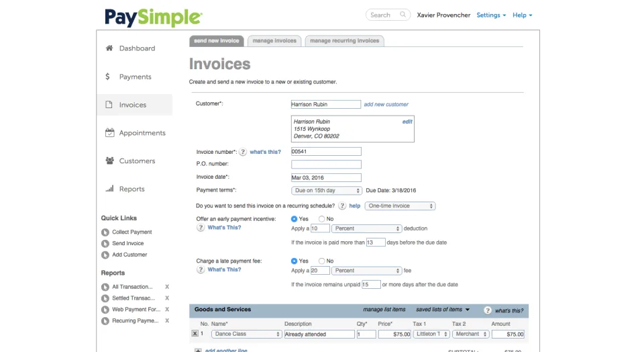Click question icon under late payment fee
The width and height of the screenshot is (644, 352).
click(201, 269)
